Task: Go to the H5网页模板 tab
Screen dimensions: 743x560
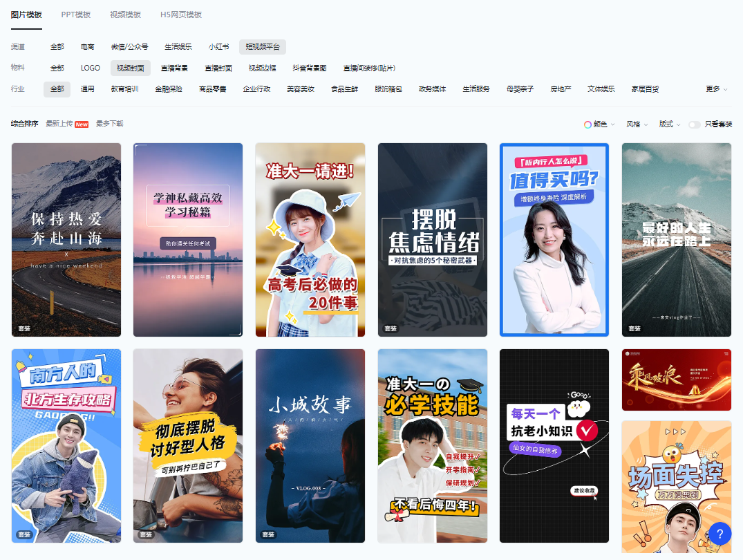Action: point(181,15)
